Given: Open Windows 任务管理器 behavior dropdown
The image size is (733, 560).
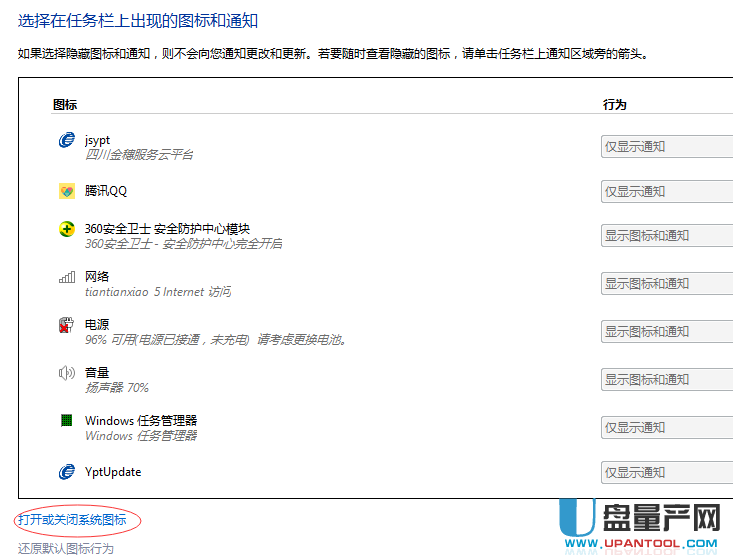Looking at the screenshot, I should (x=666, y=428).
